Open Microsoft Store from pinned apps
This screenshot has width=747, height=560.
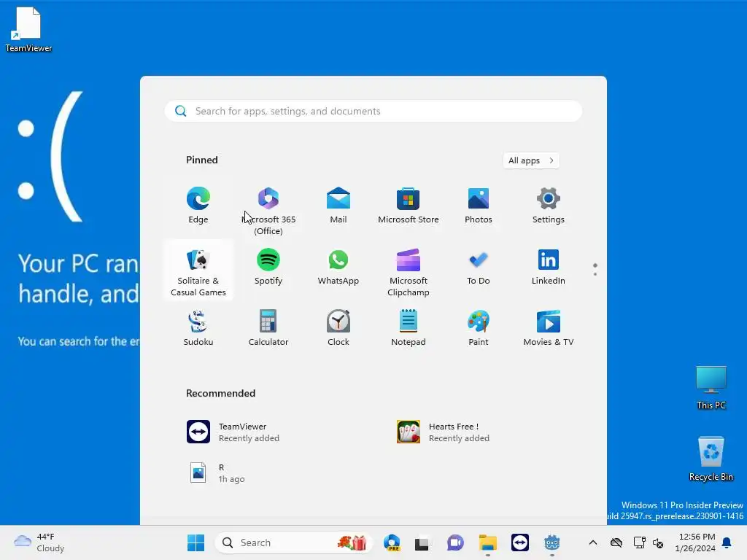(409, 206)
